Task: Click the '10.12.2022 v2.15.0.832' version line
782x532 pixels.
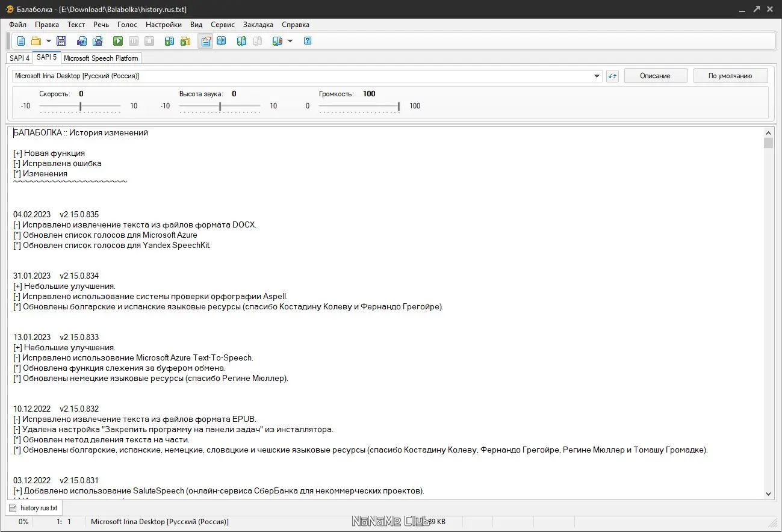Action: (56, 409)
